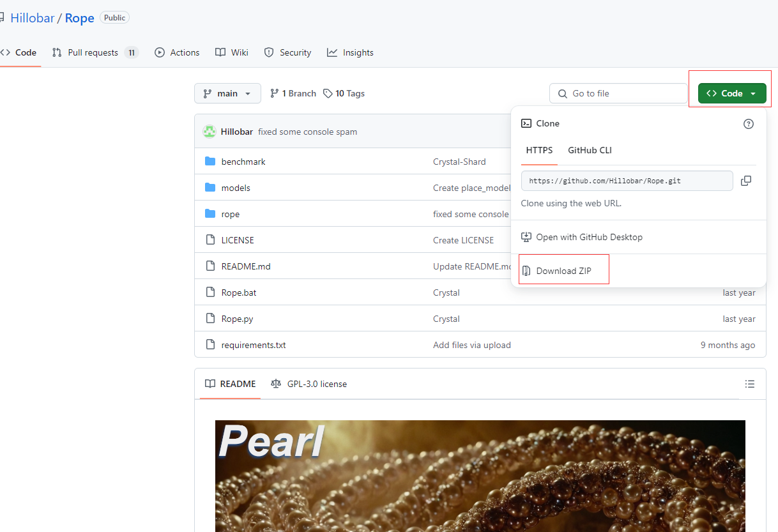
Task: Click the benchmark folder icon
Action: [x=210, y=162]
